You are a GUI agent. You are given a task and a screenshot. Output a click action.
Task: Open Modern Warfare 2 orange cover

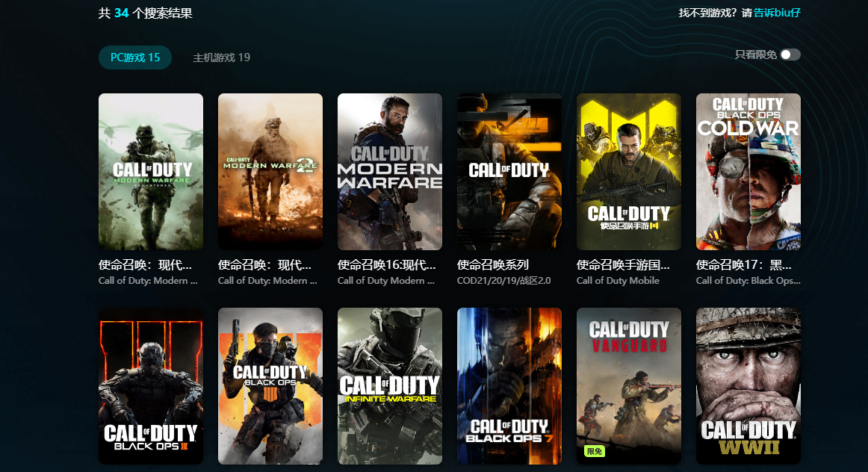pos(270,172)
